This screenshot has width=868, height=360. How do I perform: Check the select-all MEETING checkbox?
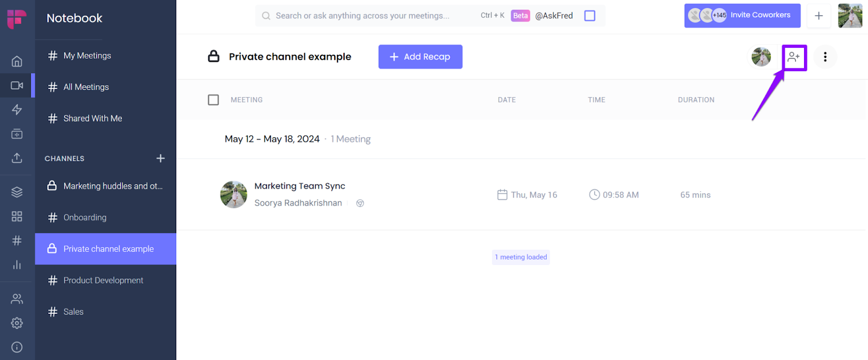coord(213,100)
